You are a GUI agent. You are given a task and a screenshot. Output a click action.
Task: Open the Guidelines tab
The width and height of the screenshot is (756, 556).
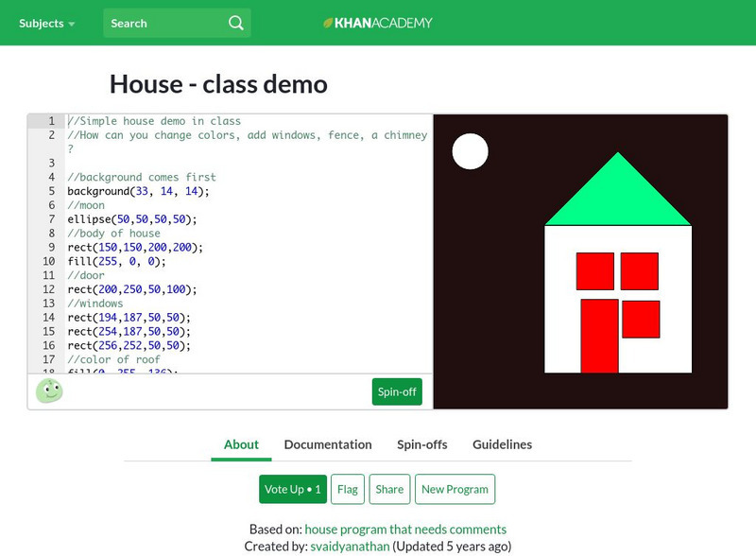(502, 444)
